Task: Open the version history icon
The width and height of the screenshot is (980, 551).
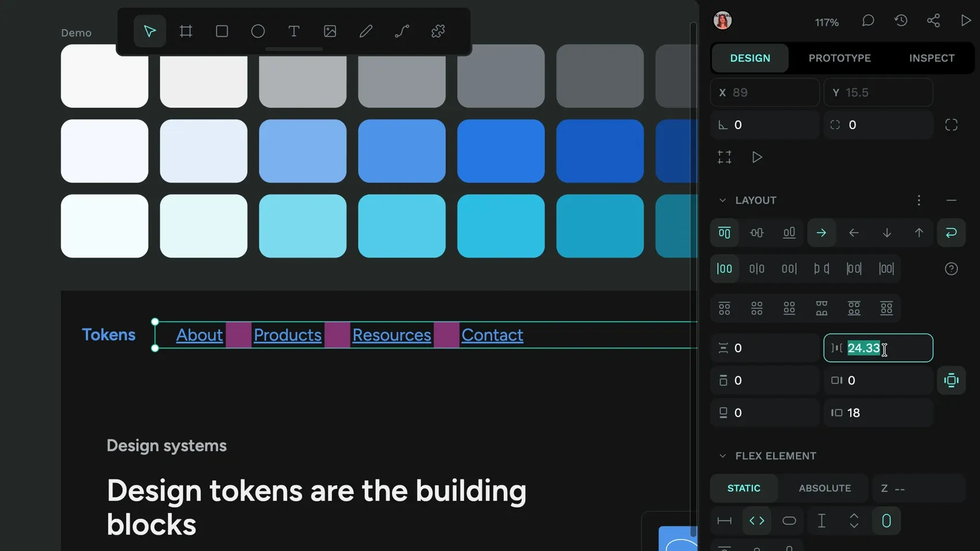Action: pos(901,21)
